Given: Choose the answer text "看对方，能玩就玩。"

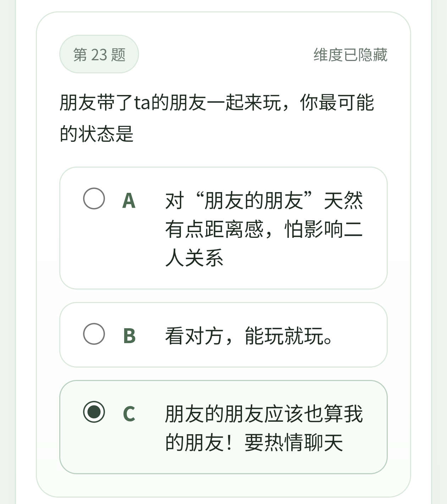Looking at the screenshot, I should (x=248, y=336).
